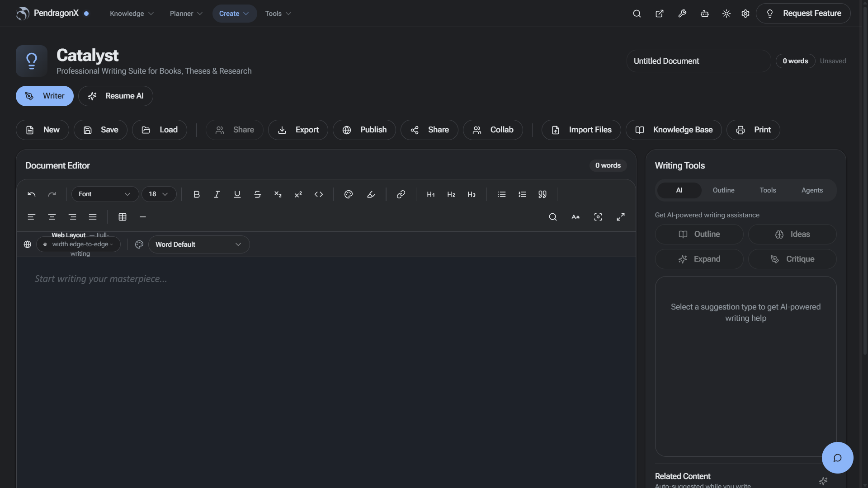
Task: Edit the Untitled Document title field
Action: pos(698,61)
